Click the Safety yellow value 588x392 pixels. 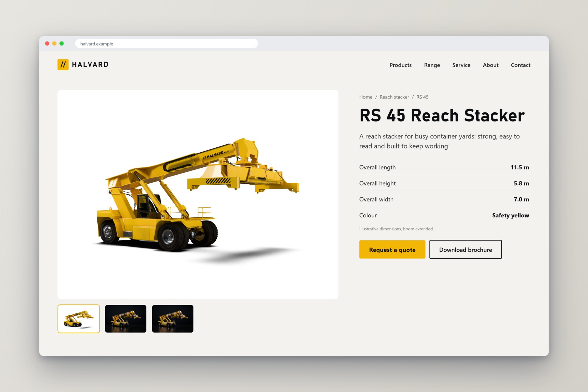pyautogui.click(x=511, y=215)
